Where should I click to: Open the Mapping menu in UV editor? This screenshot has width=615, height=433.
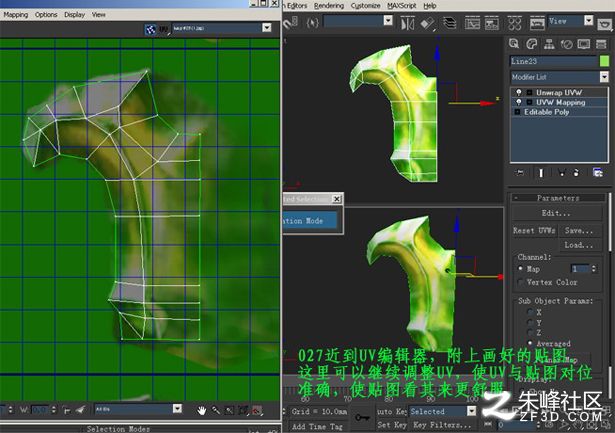point(16,15)
